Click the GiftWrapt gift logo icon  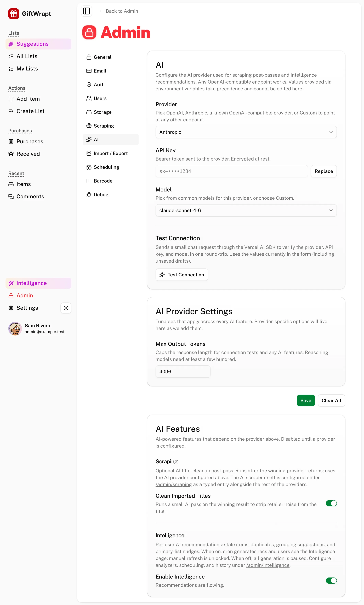pos(14,14)
